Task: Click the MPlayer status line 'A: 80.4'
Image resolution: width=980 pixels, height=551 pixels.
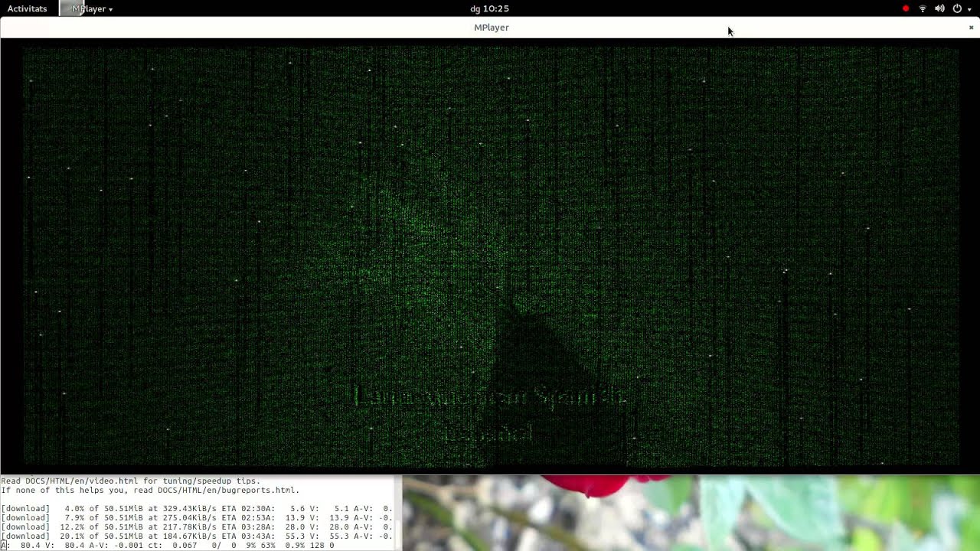Action: (x=168, y=545)
